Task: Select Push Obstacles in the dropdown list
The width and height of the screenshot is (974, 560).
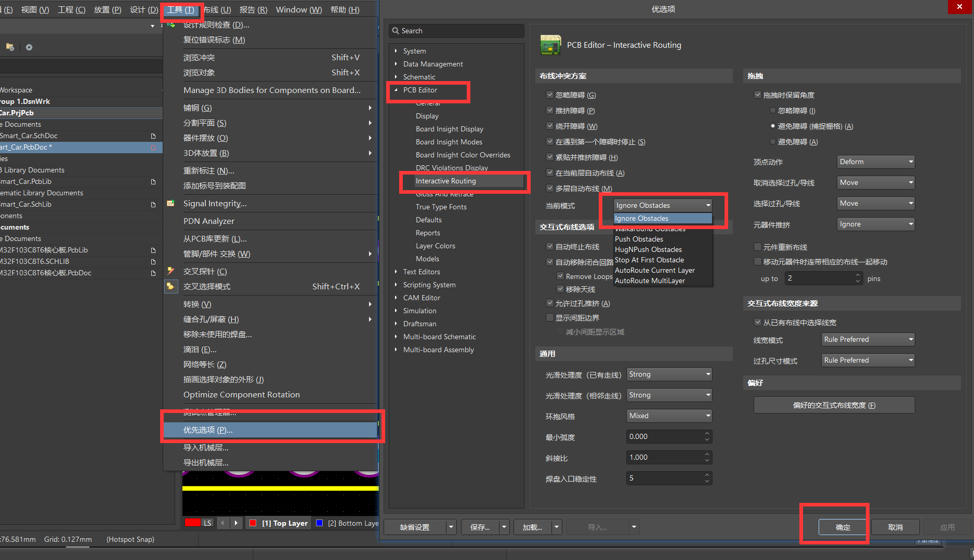Action: tap(663, 239)
